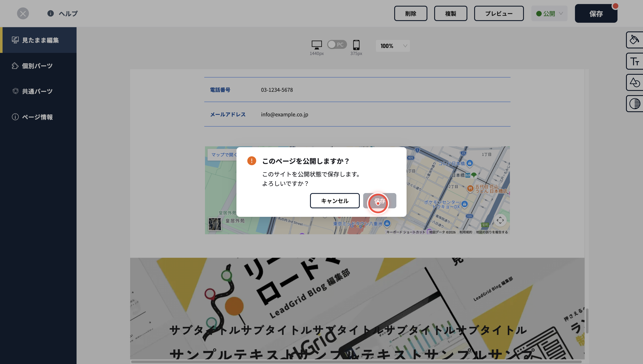Click the Google logo on map
This screenshot has width=643, height=364.
(x=357, y=226)
